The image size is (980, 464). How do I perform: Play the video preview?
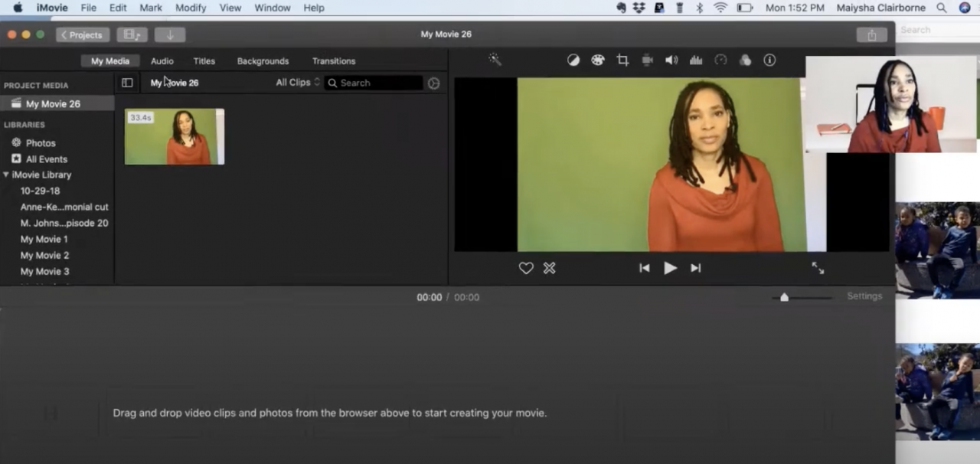pos(670,268)
